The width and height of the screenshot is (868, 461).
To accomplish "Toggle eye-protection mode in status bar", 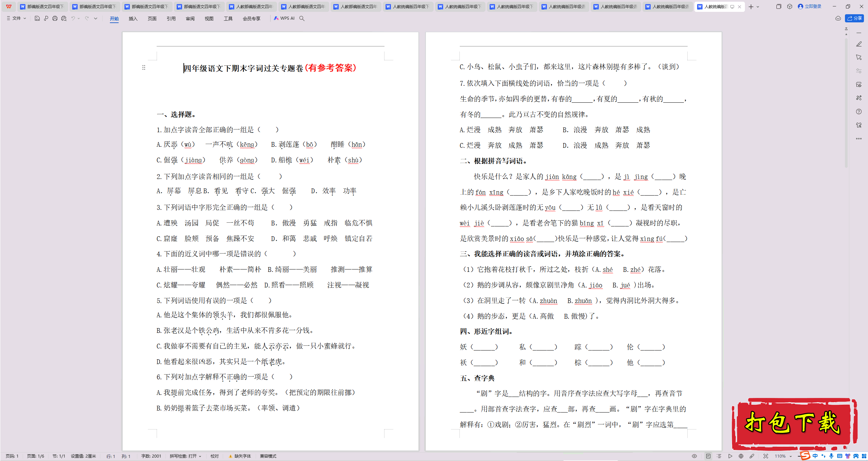I will tap(694, 456).
